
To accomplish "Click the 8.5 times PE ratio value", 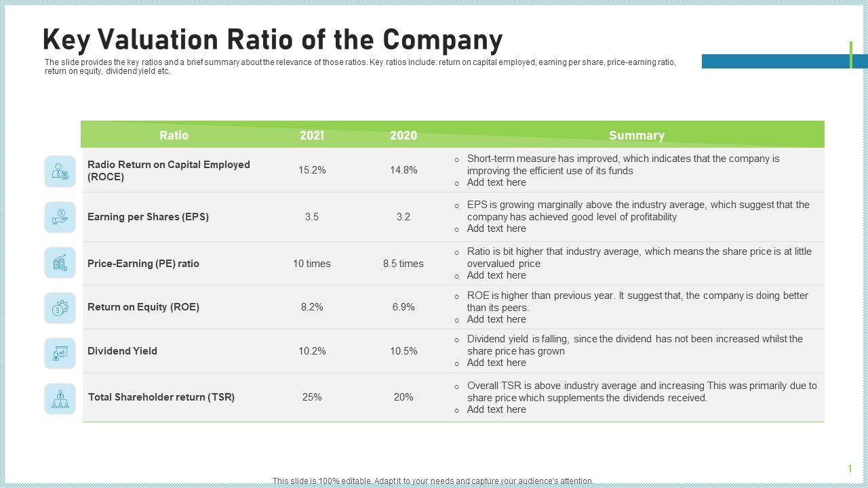I will tap(403, 264).
